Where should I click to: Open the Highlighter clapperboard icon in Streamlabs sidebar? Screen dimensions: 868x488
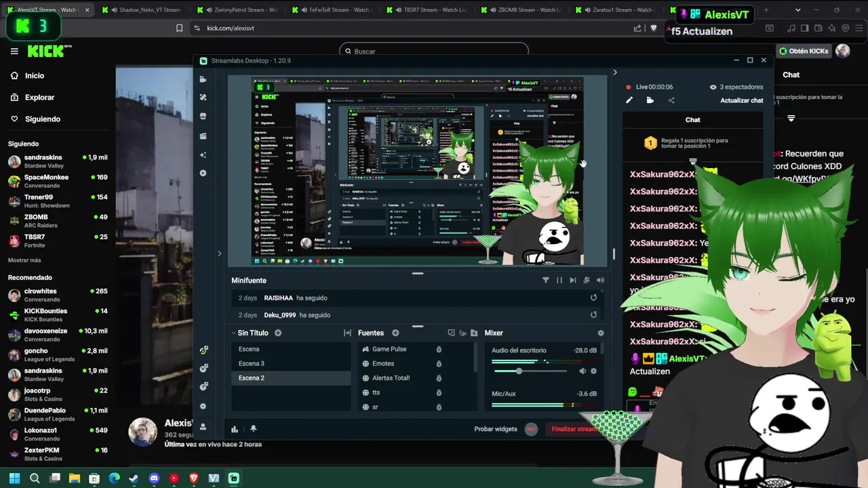[203, 136]
